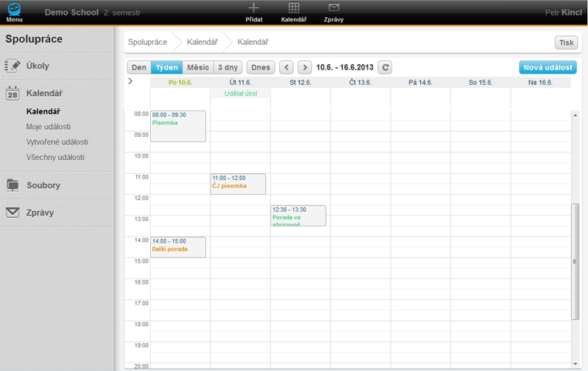Print calendar with Tisk button
The image size is (588, 371).
[566, 43]
